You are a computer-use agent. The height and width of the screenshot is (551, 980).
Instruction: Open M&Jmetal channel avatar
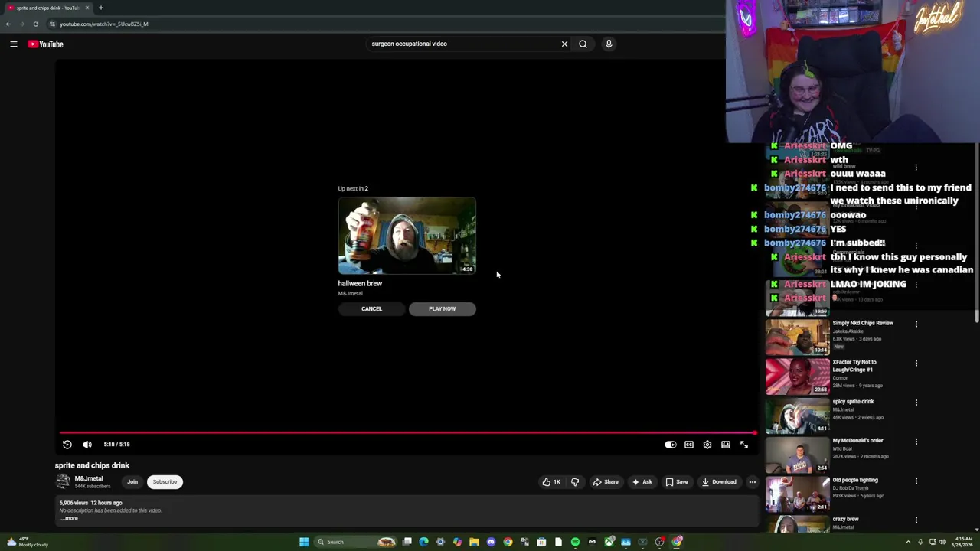pos(63,481)
